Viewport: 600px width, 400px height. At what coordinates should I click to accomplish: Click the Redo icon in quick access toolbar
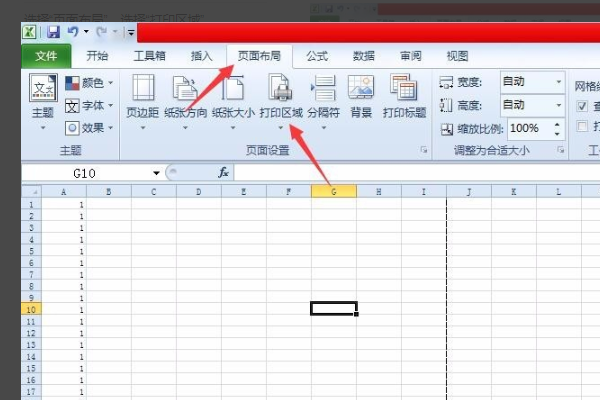pyautogui.click(x=102, y=32)
